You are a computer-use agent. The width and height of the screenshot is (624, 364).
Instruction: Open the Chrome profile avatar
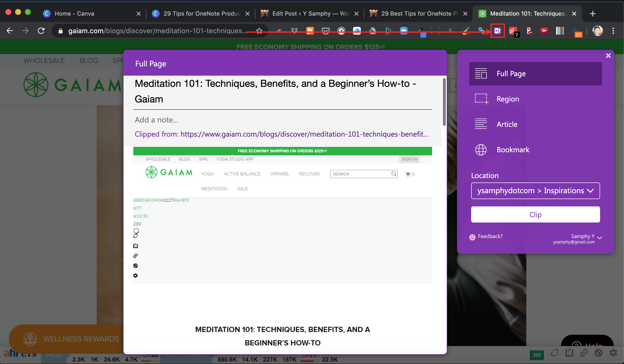click(x=597, y=31)
